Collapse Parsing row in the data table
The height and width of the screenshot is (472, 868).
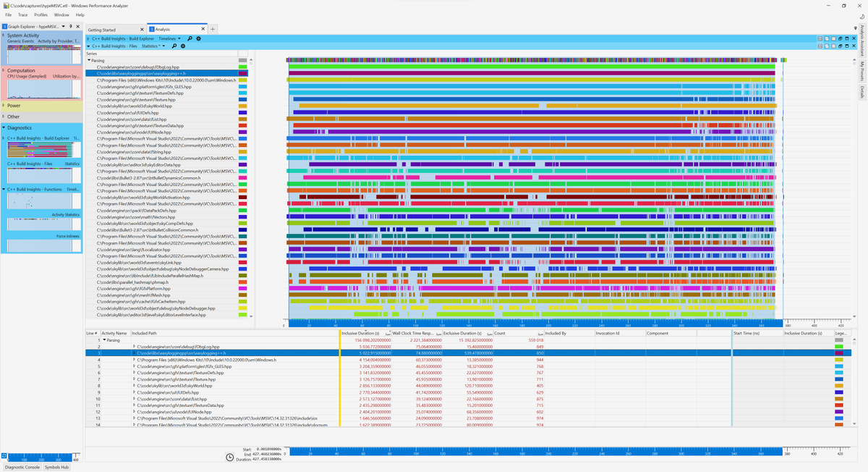(104, 340)
